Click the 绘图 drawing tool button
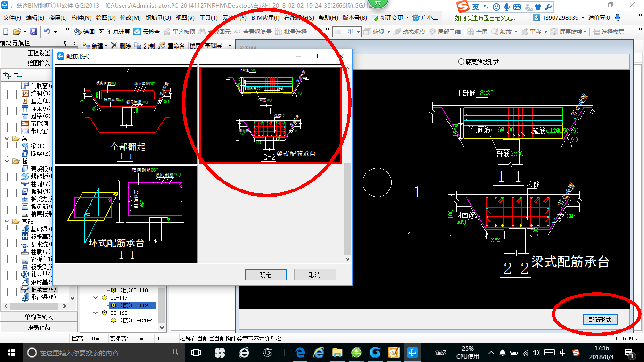Viewport: 644px width, 362px height. [85, 32]
